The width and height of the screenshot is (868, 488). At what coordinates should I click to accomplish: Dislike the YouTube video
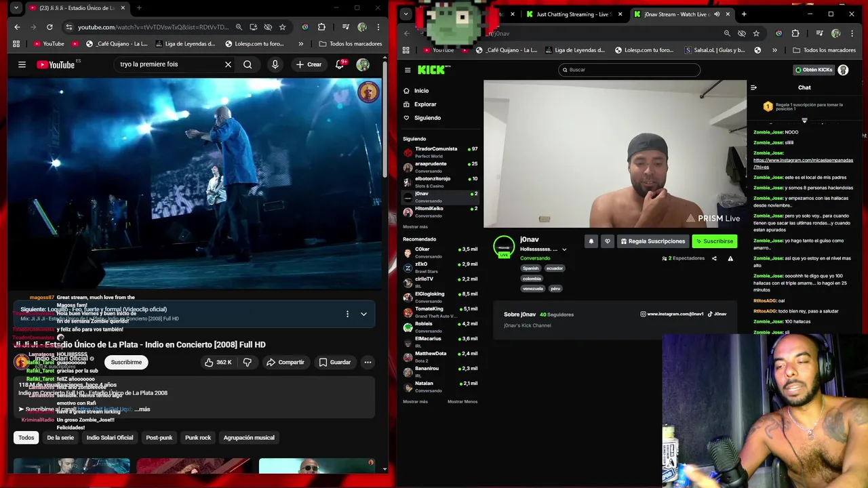(x=247, y=362)
